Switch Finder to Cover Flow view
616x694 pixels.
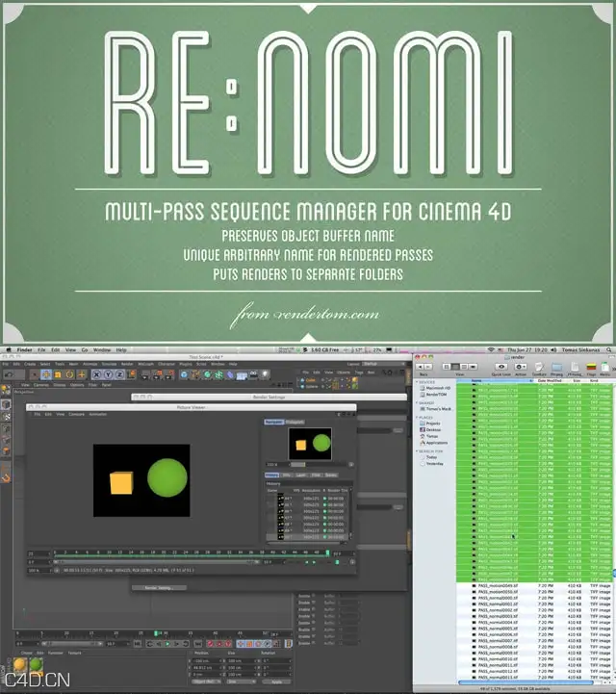[473, 367]
